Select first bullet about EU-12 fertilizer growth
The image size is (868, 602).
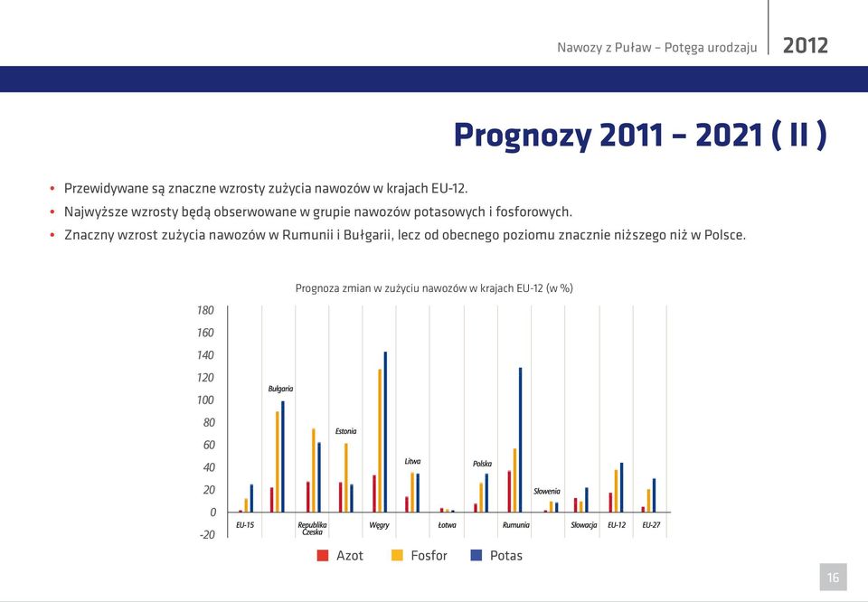[266, 188]
